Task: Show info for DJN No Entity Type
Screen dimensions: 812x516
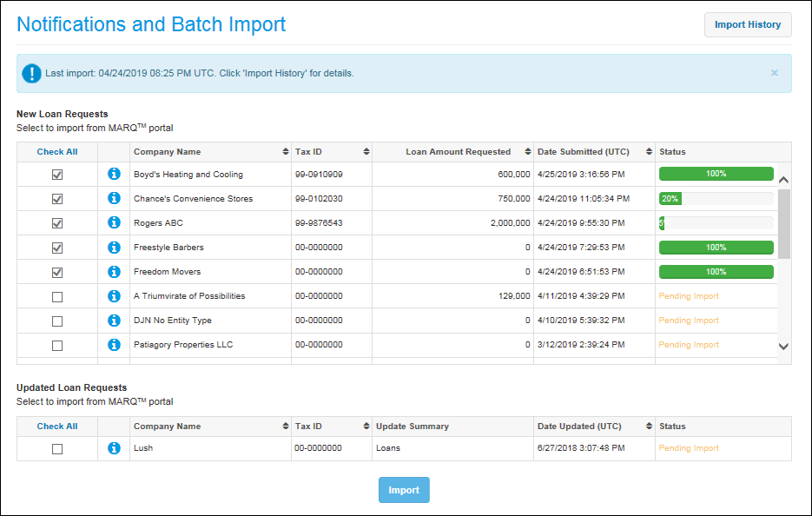Action: coord(114,321)
